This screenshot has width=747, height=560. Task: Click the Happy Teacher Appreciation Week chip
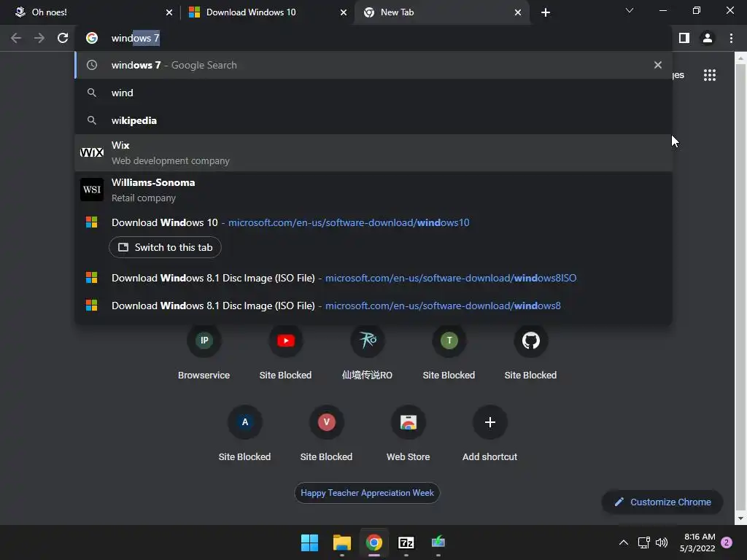pyautogui.click(x=368, y=493)
